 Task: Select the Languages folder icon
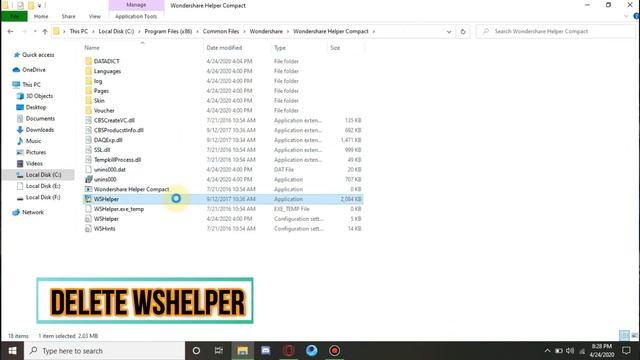tap(88, 71)
